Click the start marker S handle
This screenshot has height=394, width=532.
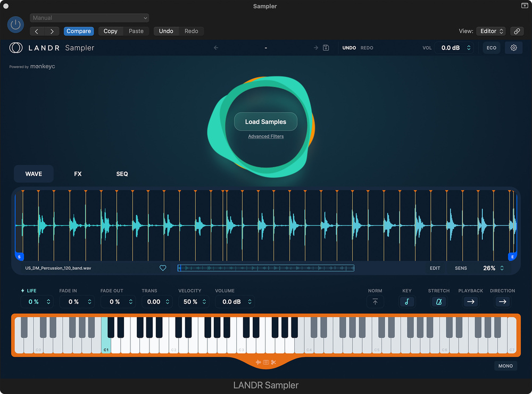[x=19, y=257]
